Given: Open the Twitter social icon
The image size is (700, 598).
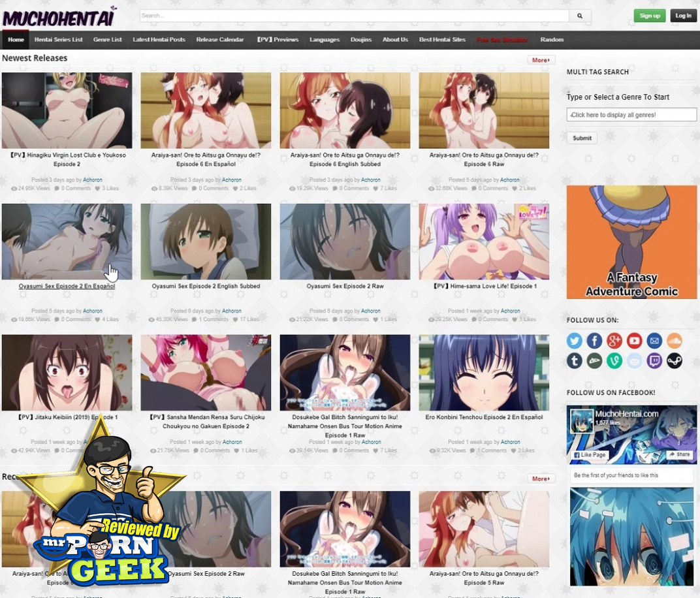Looking at the screenshot, I should point(575,340).
